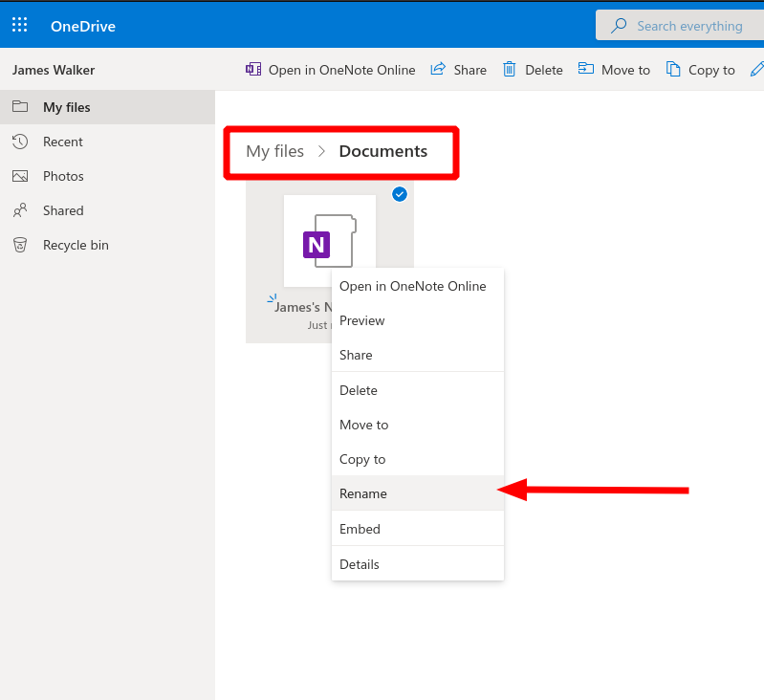The width and height of the screenshot is (764, 700).
Task: Click the trash can Delete icon
Action: coord(509,69)
